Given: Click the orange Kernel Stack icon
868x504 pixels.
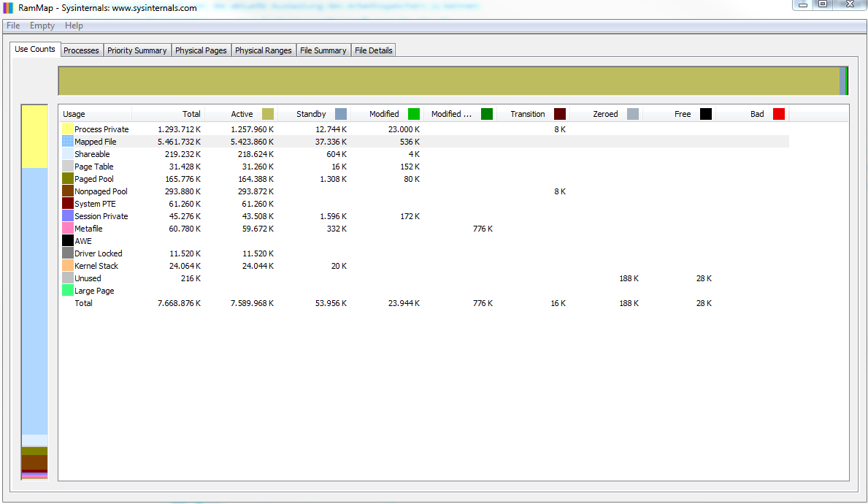Looking at the screenshot, I should (x=68, y=266).
